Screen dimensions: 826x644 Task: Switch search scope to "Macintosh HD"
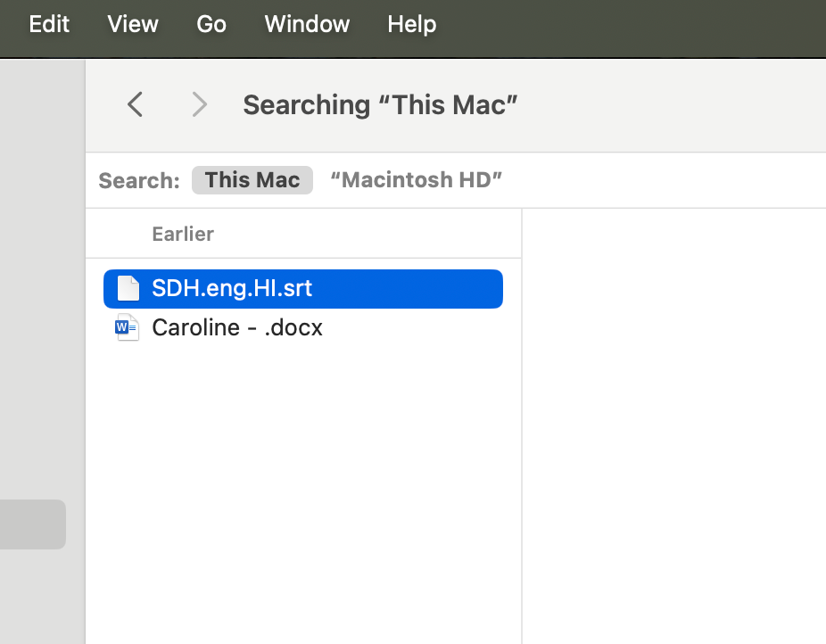(x=416, y=180)
